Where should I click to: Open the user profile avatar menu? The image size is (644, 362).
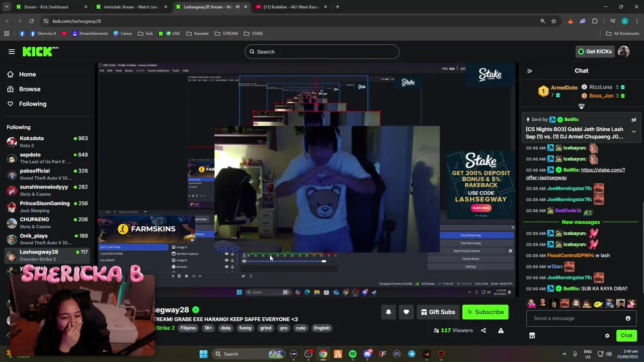pyautogui.click(x=623, y=51)
